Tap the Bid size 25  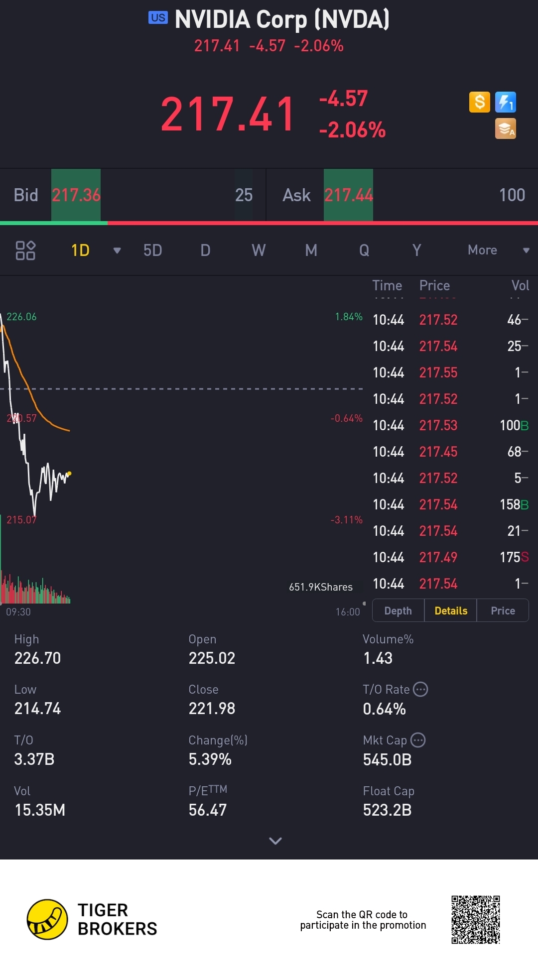244,195
